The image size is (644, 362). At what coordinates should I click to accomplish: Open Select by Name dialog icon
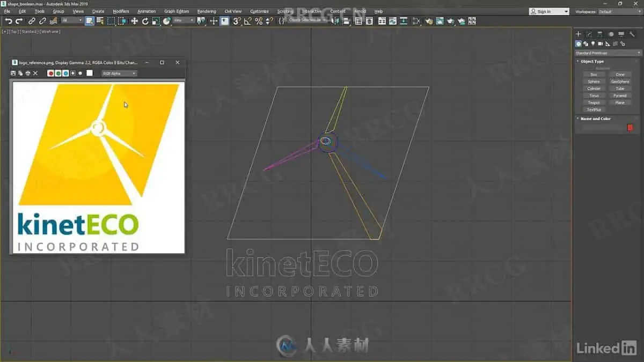click(100, 21)
